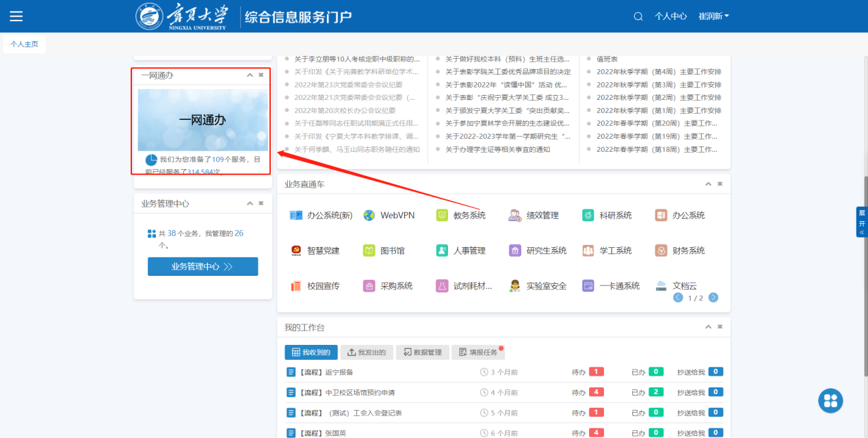Viewport: 868px width, 438px height.
Task: Open 个人中心 link in header
Action: [670, 16]
